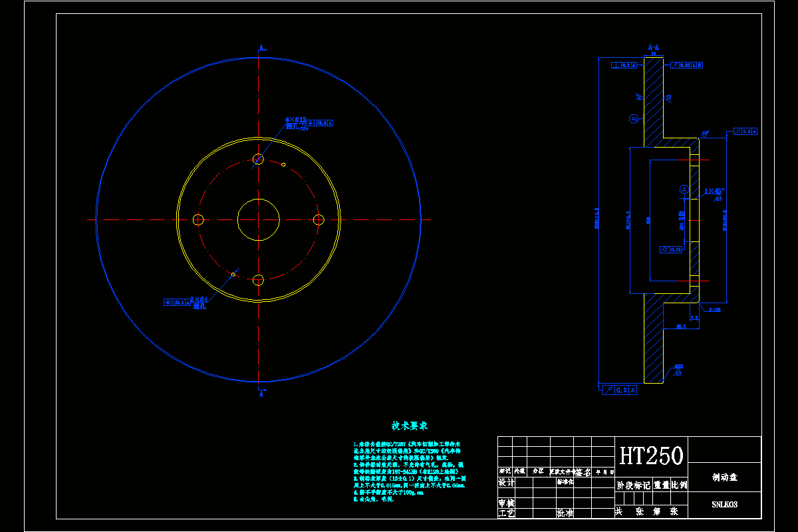Screen dimensions: 798x532
Task: Select the parallelism 0.2 A tolerance frame
Action: tap(745, 132)
